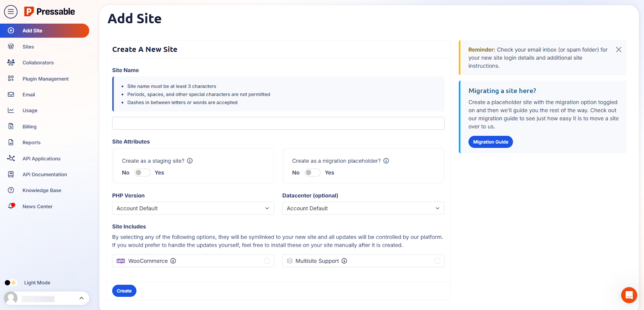Switch the Light Mode toggle
Viewport: 644px width, 310px height.
pos(10,283)
